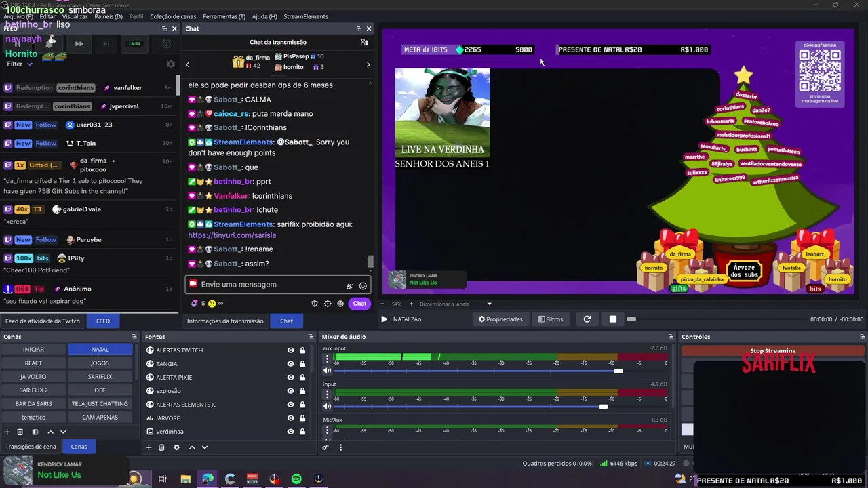Open Mic/Aux channel options menu
This screenshot has width=868, height=488.
click(327, 430)
